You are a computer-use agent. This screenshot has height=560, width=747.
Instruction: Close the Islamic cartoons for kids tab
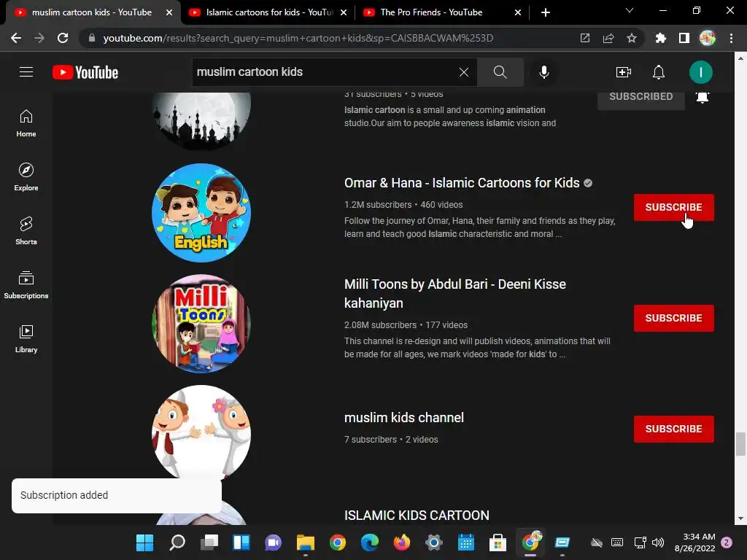344,12
